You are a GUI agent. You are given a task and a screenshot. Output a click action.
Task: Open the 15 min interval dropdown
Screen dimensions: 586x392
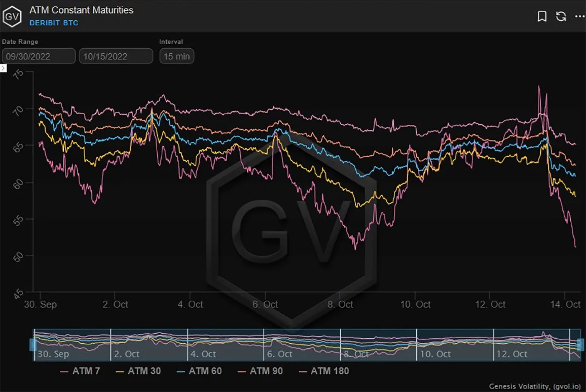click(x=177, y=56)
